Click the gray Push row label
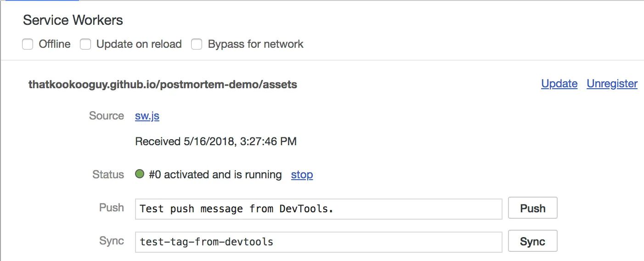The width and height of the screenshot is (644, 261). (x=112, y=208)
